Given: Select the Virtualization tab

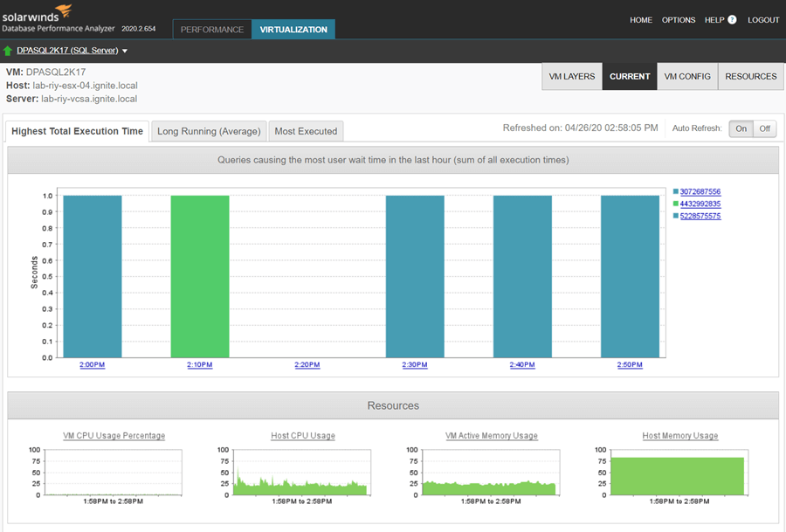Looking at the screenshot, I should point(293,29).
